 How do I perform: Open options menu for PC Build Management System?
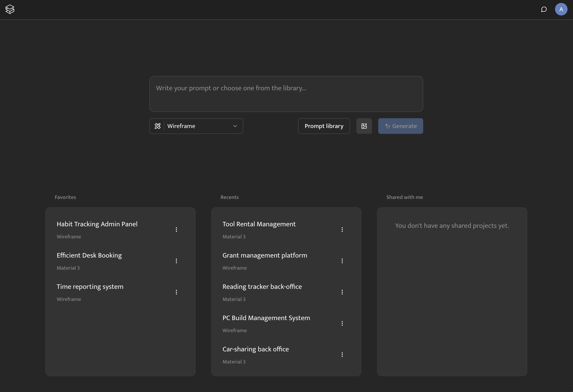pyautogui.click(x=342, y=323)
